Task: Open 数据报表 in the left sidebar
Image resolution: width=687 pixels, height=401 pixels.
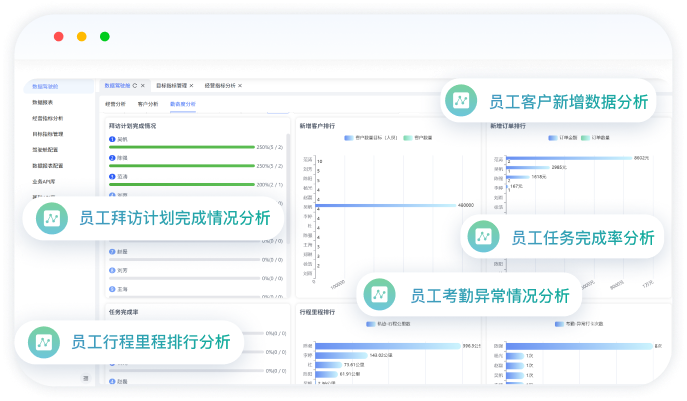Action: point(44,102)
